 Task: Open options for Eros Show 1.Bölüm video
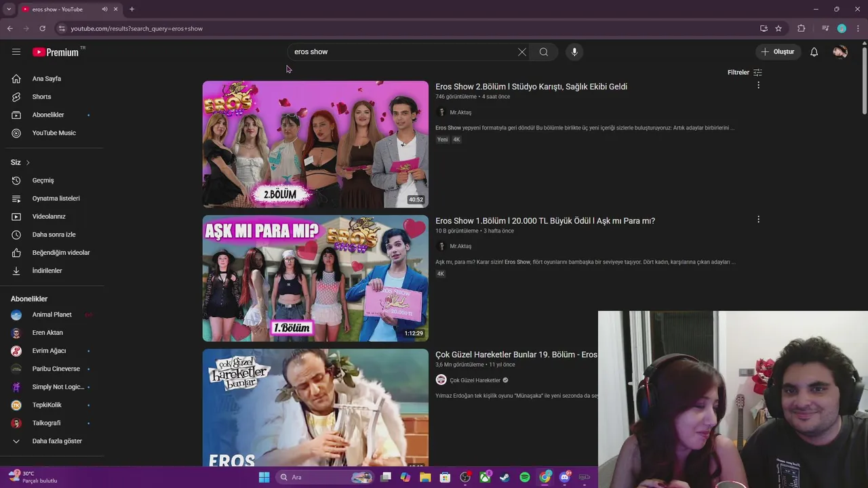(x=758, y=220)
